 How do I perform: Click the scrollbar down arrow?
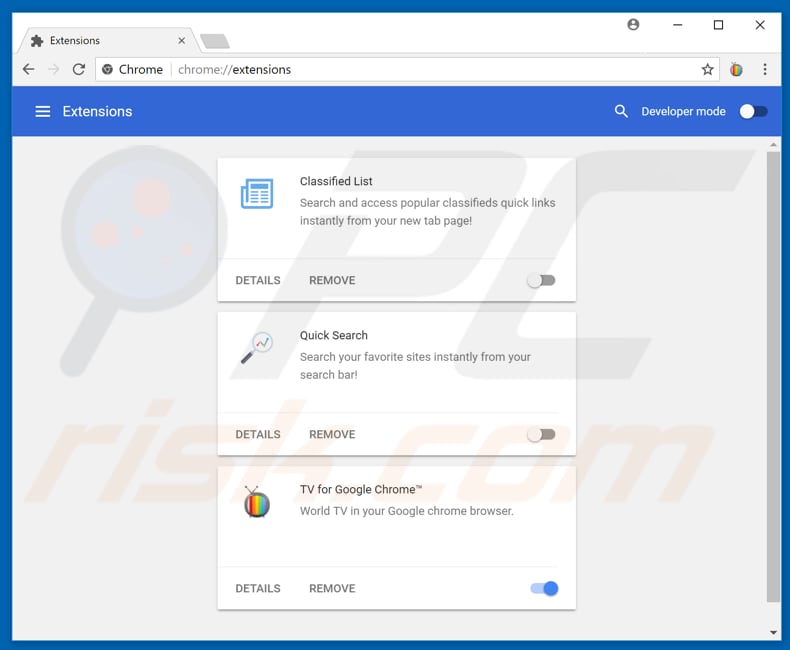[x=773, y=633]
